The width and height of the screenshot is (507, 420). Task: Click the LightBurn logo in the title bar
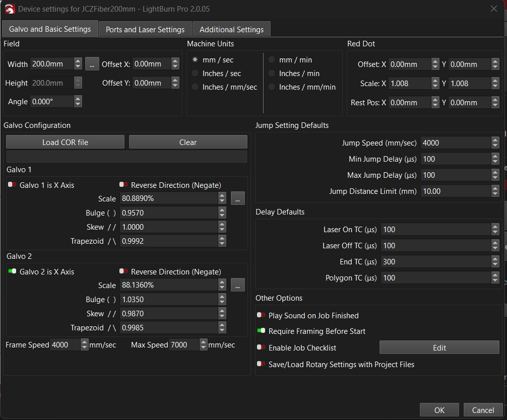tap(10, 9)
